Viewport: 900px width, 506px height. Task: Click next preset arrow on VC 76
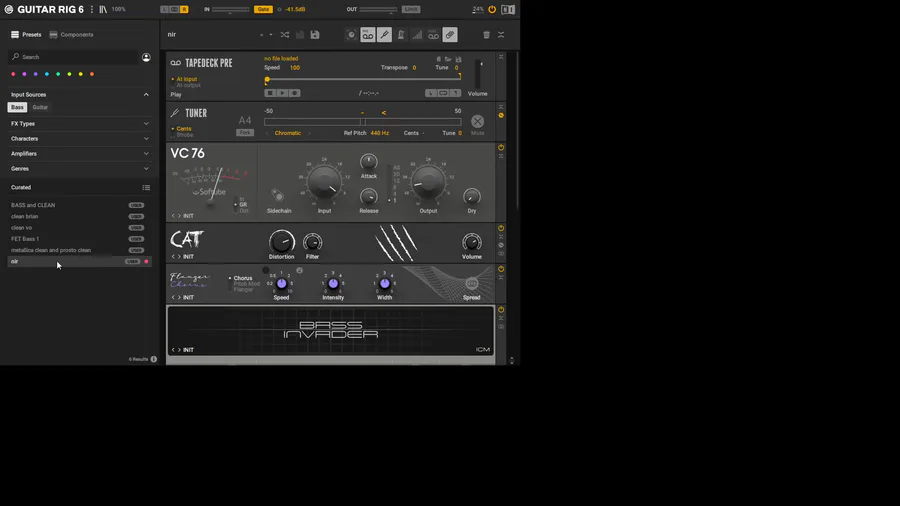point(179,216)
